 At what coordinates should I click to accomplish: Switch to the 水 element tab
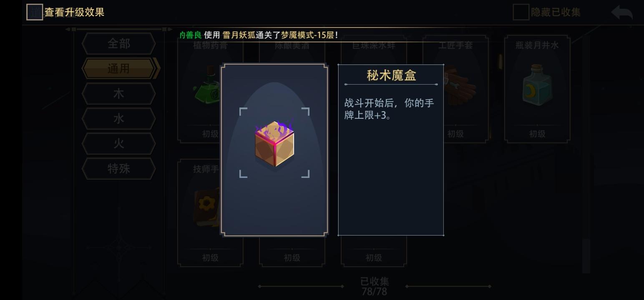(x=119, y=119)
